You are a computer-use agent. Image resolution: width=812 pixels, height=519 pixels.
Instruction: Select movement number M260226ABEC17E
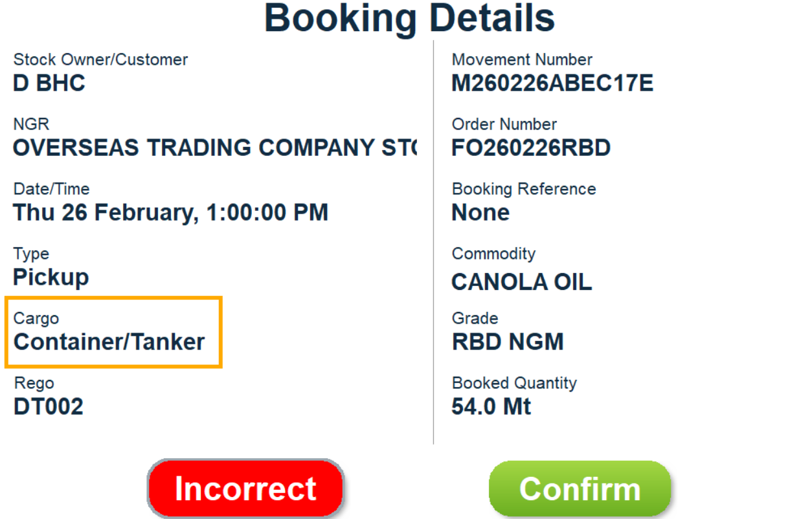pyautogui.click(x=552, y=83)
